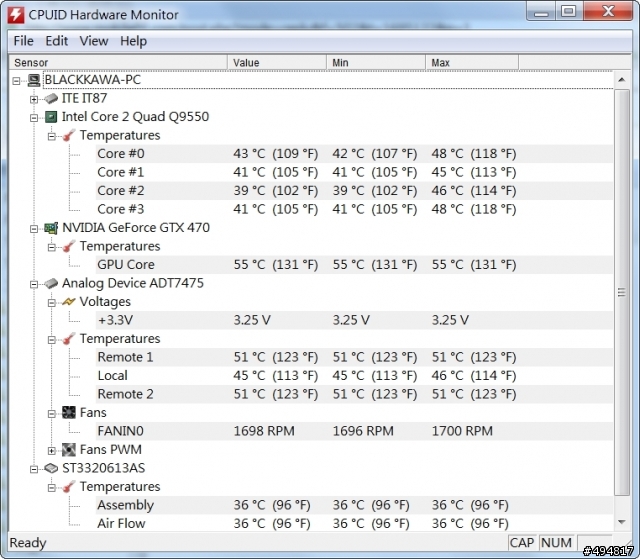
Task: Click the Ready status text
Action: [x=28, y=543]
